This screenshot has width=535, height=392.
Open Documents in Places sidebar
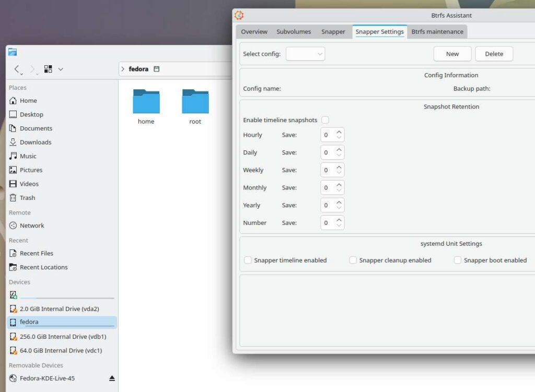[62, 128]
